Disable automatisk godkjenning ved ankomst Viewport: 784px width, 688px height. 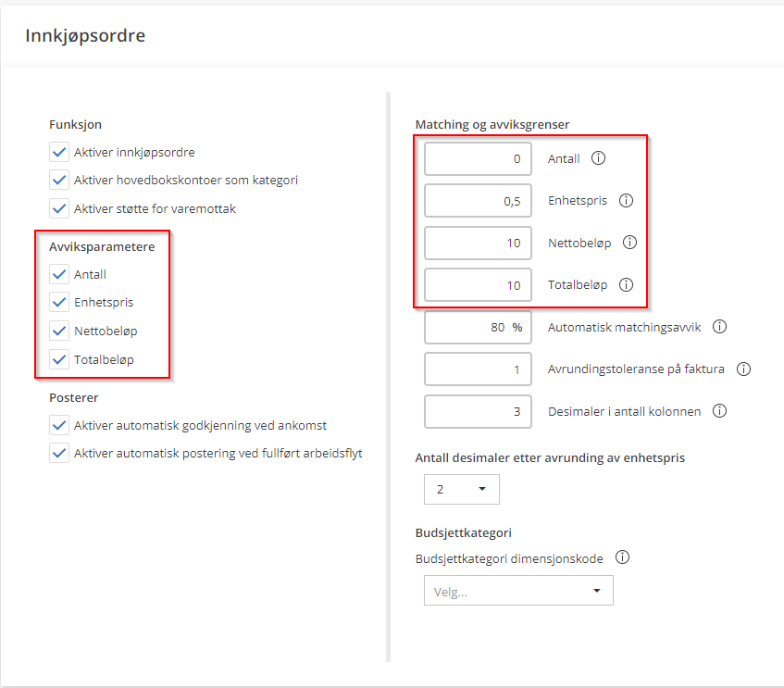tap(60, 426)
